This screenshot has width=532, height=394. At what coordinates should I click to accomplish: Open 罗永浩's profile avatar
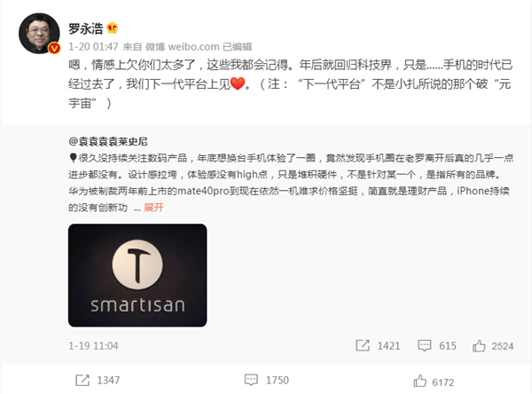(39, 34)
